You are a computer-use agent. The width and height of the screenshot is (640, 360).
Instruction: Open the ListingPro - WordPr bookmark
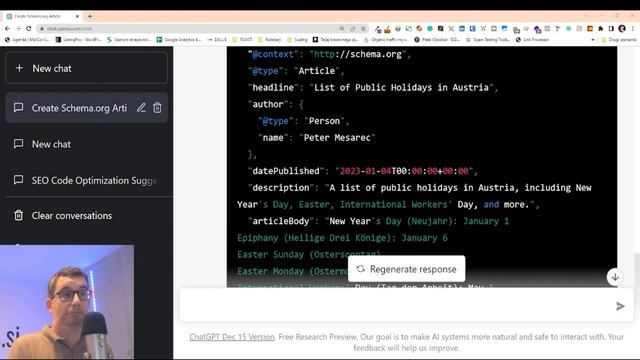pos(79,40)
